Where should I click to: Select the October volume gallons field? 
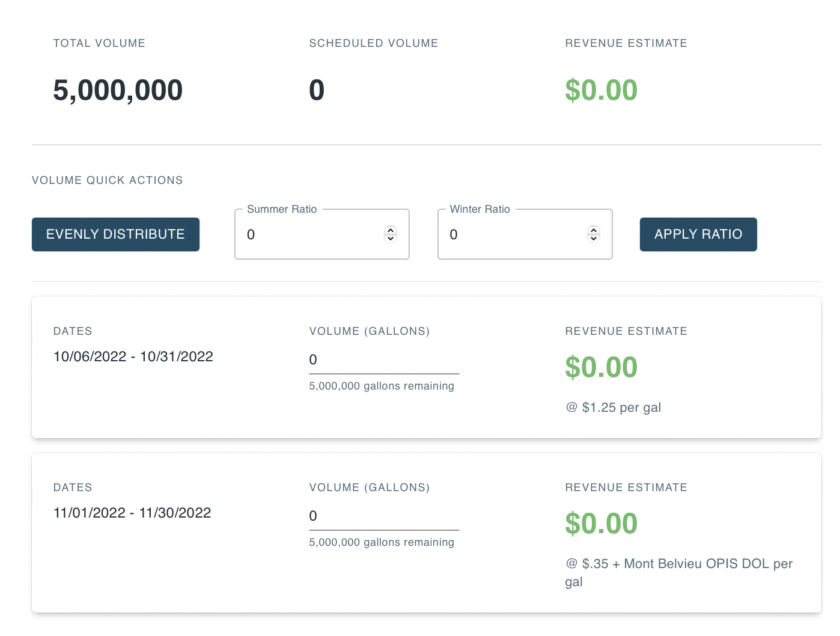pyautogui.click(x=383, y=359)
